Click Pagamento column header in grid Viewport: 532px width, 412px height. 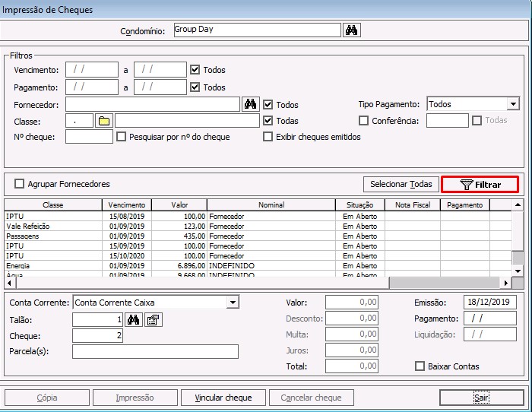(x=465, y=205)
